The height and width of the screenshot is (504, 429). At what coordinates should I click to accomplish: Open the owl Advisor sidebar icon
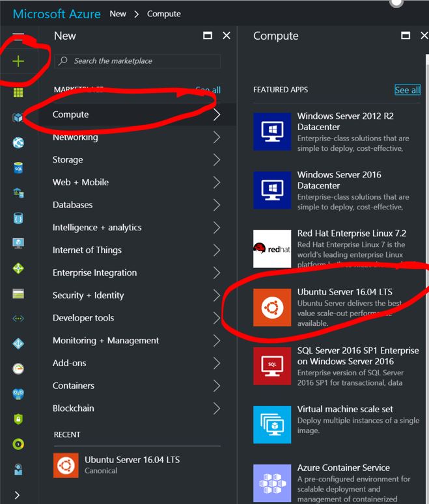point(18,393)
